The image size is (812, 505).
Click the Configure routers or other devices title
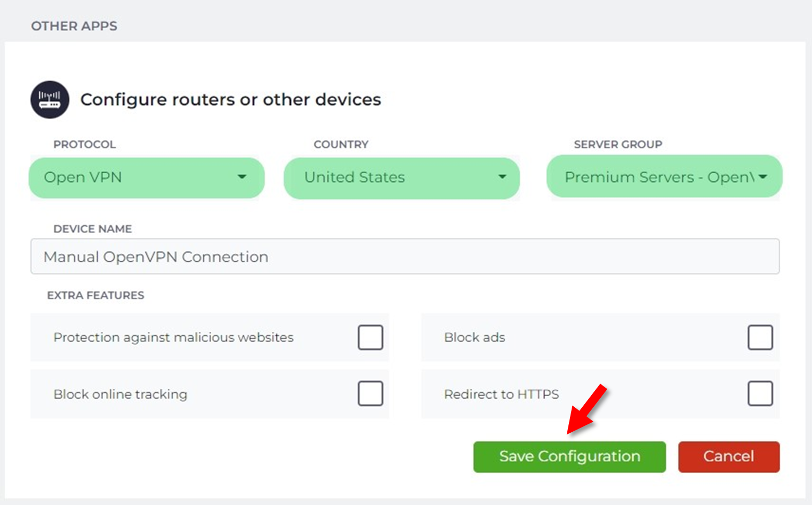click(x=231, y=99)
